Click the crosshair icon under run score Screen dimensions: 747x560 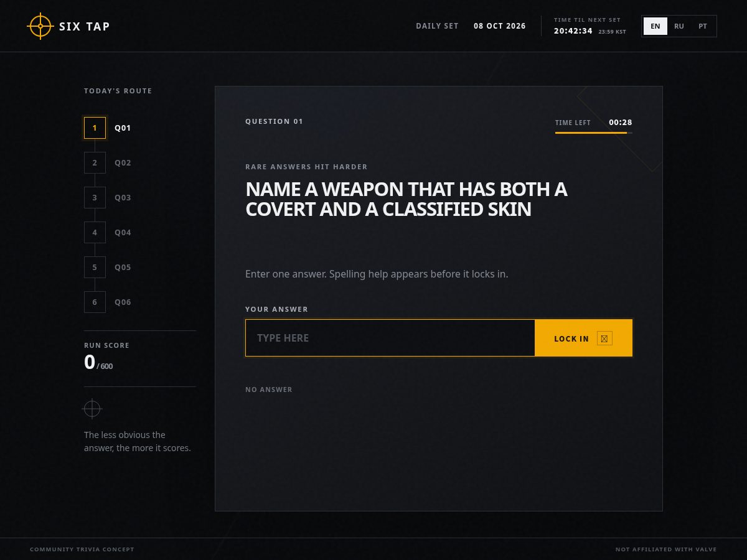pyautogui.click(x=92, y=409)
